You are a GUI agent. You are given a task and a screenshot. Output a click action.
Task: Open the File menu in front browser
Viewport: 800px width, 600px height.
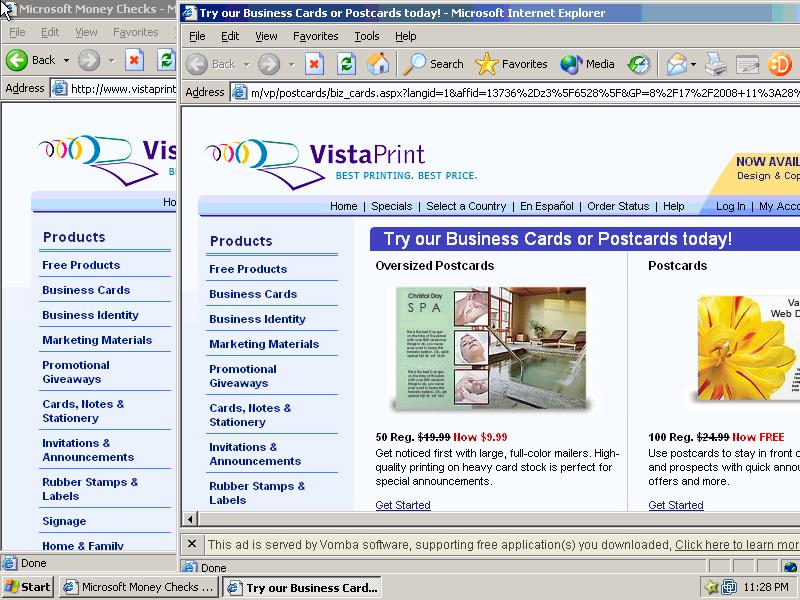[197, 36]
